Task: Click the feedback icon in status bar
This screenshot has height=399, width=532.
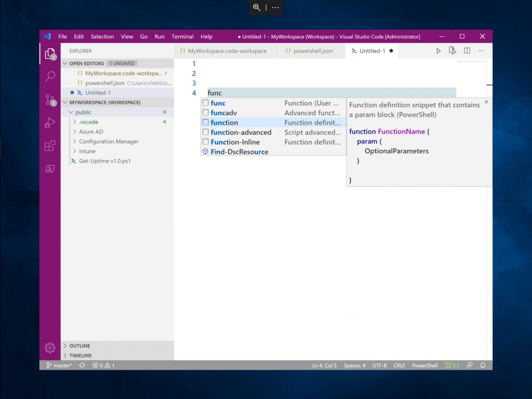Action: point(470,365)
